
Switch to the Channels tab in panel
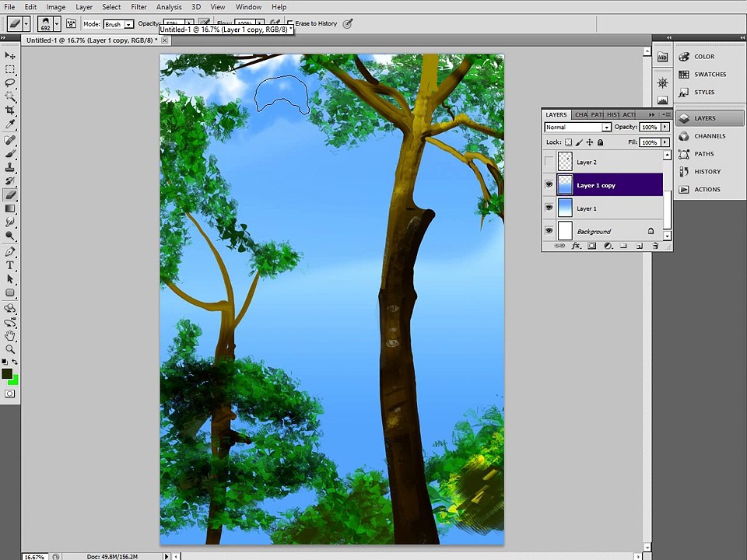[x=580, y=115]
